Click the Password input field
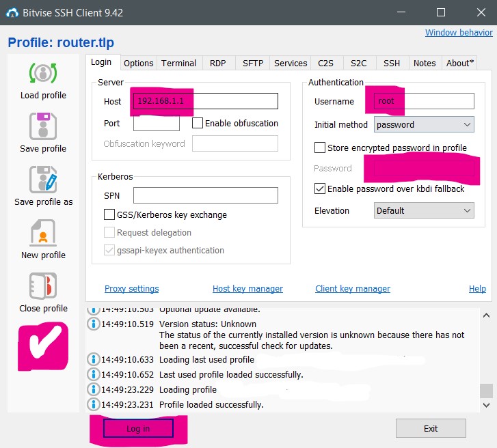Screen dimensions: 497x448 point(424,168)
